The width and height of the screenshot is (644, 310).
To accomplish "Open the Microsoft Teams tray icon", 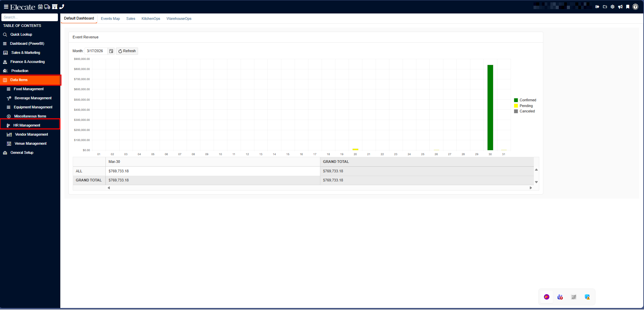I will click(x=560, y=297).
